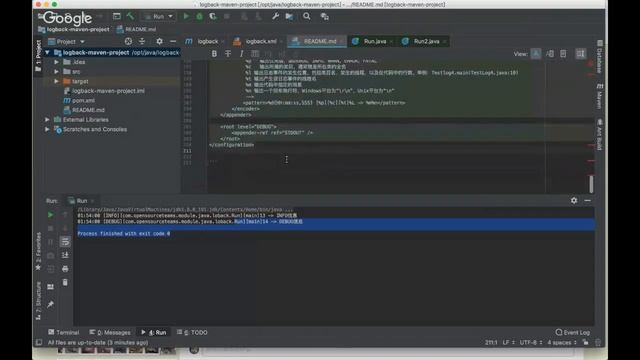Open the TODO tool window

pyautogui.click(x=192, y=332)
